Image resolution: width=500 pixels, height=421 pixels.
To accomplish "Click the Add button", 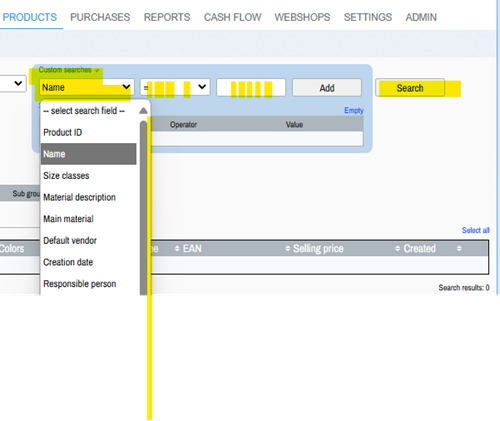I will 327,88.
